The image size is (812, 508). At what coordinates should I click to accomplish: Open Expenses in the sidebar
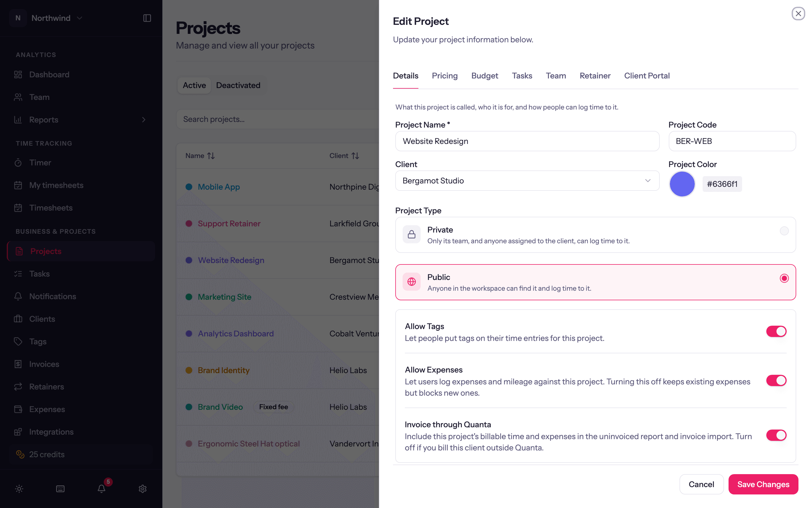(x=47, y=409)
